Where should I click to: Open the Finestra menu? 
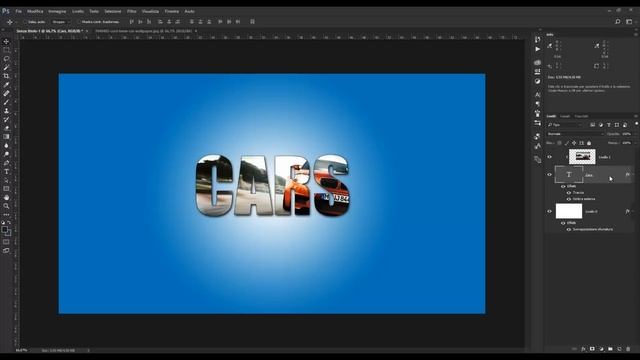point(172,11)
